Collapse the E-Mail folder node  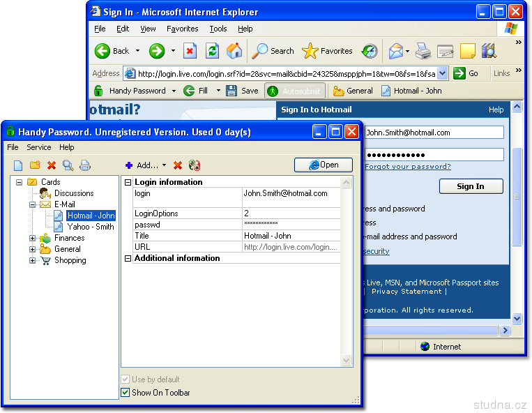pyautogui.click(x=32, y=204)
